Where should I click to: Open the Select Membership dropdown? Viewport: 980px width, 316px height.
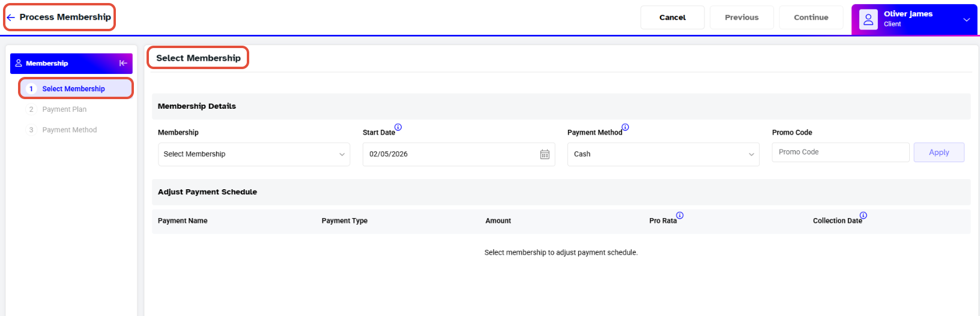[x=254, y=154]
